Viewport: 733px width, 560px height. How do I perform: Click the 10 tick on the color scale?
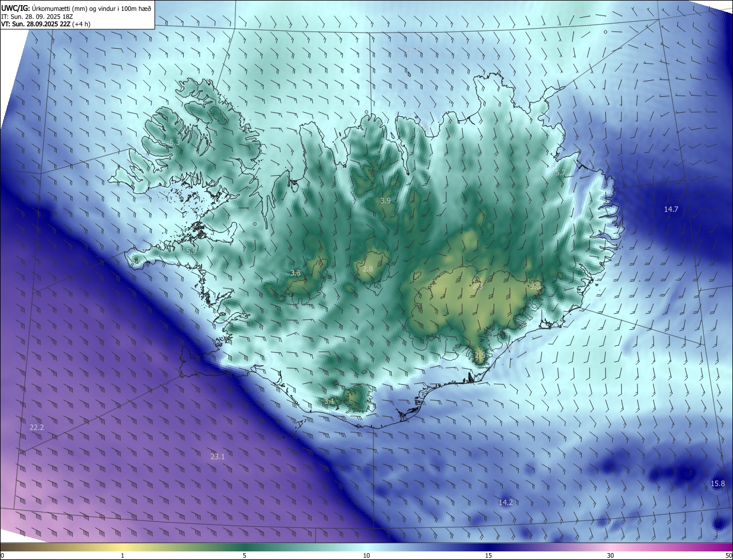(x=366, y=555)
